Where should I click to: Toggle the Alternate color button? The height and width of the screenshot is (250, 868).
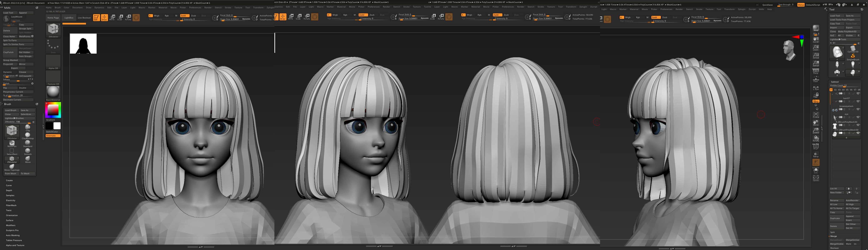53,136
